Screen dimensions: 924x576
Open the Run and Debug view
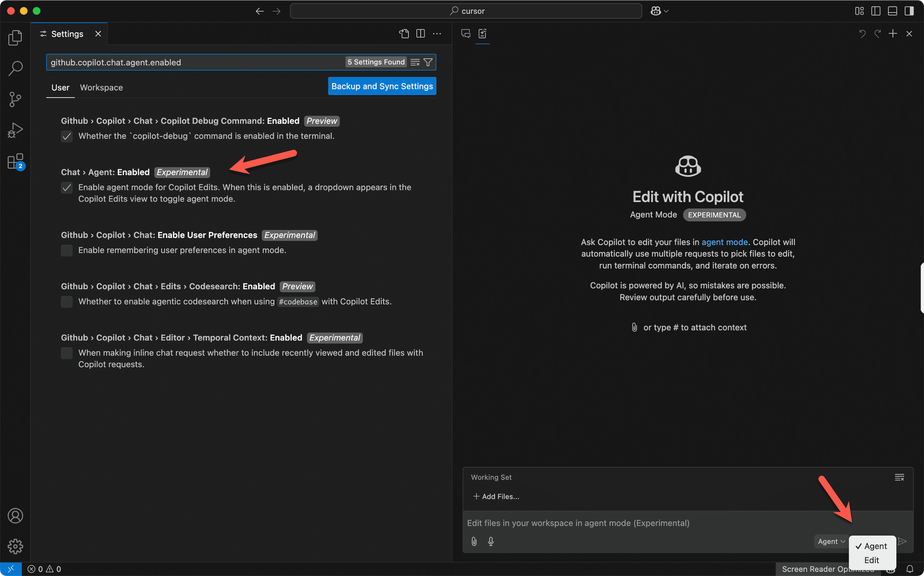coord(15,130)
